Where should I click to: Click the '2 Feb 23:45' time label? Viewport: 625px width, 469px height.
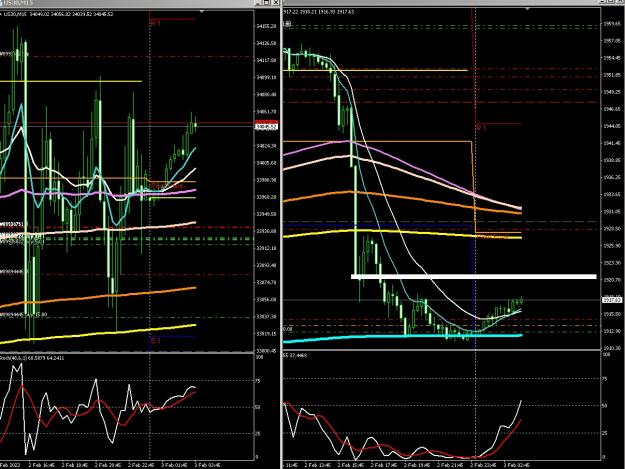(x=483, y=465)
